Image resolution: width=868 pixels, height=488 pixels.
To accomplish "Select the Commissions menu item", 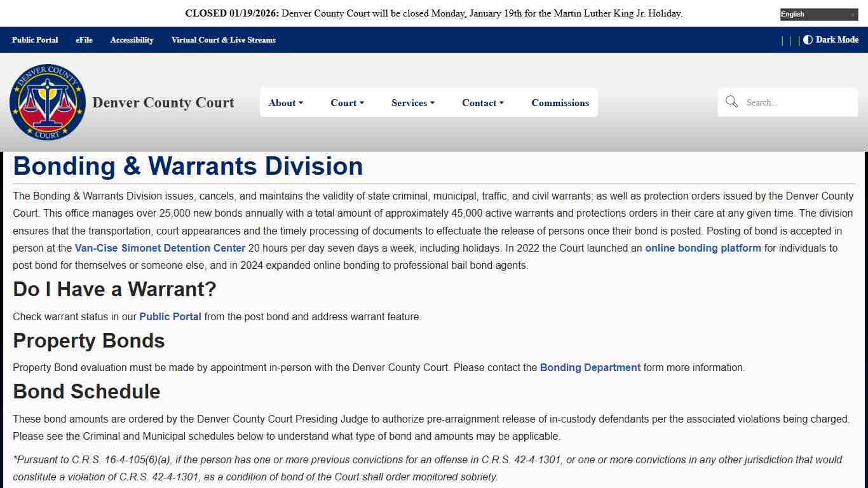I will pos(560,102).
